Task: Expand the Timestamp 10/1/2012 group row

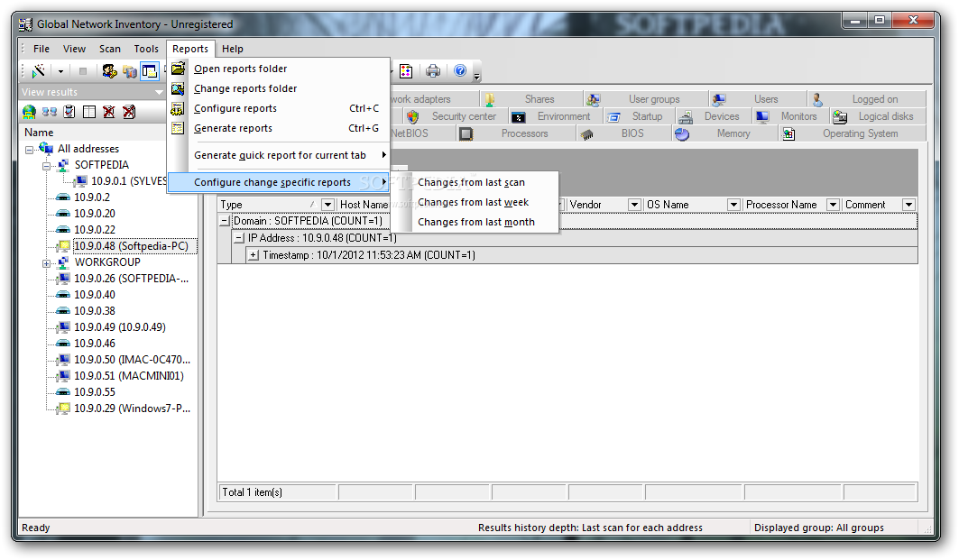Action: (254, 255)
